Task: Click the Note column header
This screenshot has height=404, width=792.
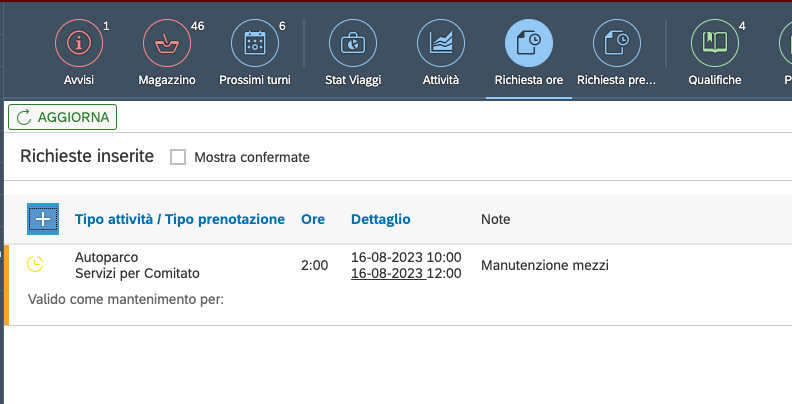Action: (495, 219)
